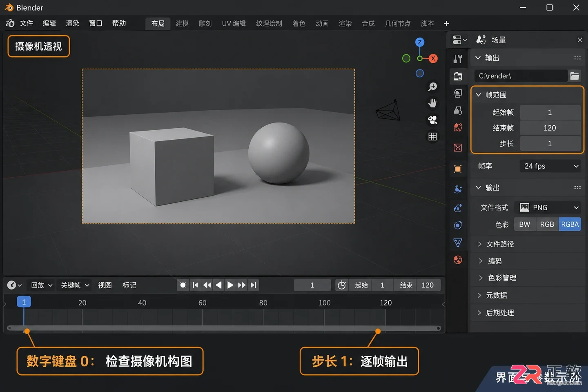Switch to the 建模 workspace tab
Screen dimensions: 588x392
[182, 24]
